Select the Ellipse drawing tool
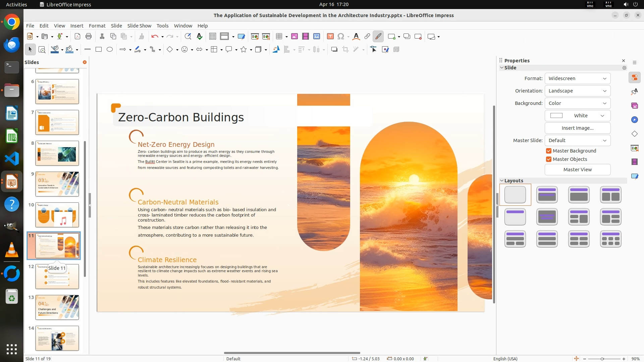The width and height of the screenshot is (644, 362). (x=110, y=50)
